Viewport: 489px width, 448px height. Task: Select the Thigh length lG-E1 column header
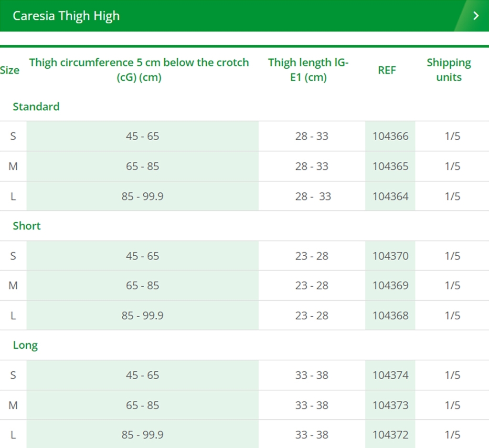(x=308, y=70)
